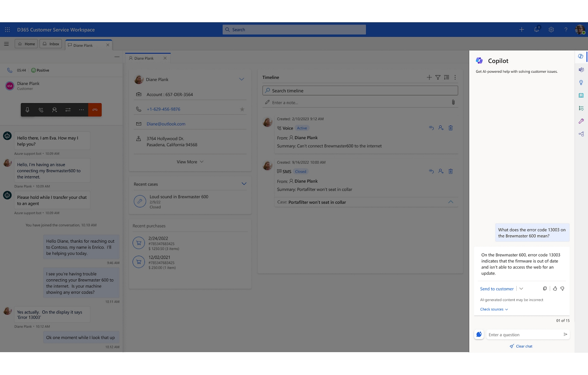The image size is (588, 375).
Task: Open timeline more commands menu
Action: 455,77
